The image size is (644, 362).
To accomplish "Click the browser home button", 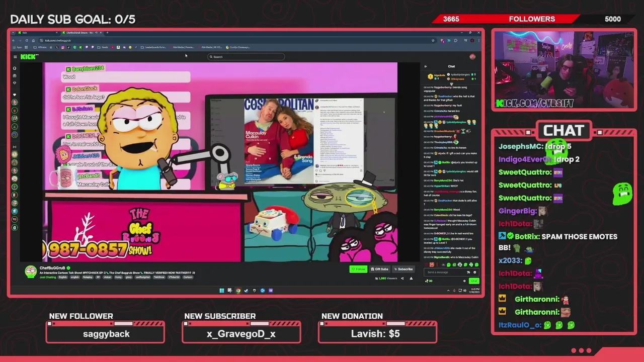I will click(x=33, y=41).
